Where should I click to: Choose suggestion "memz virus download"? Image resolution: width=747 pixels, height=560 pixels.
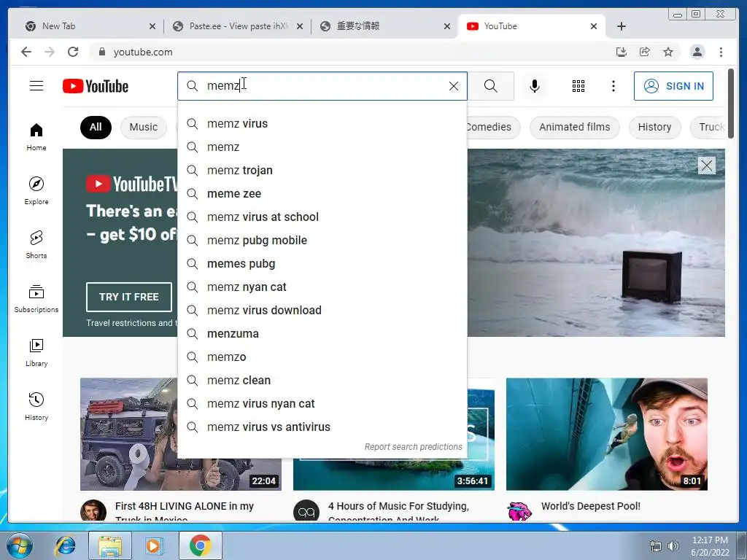point(322,311)
